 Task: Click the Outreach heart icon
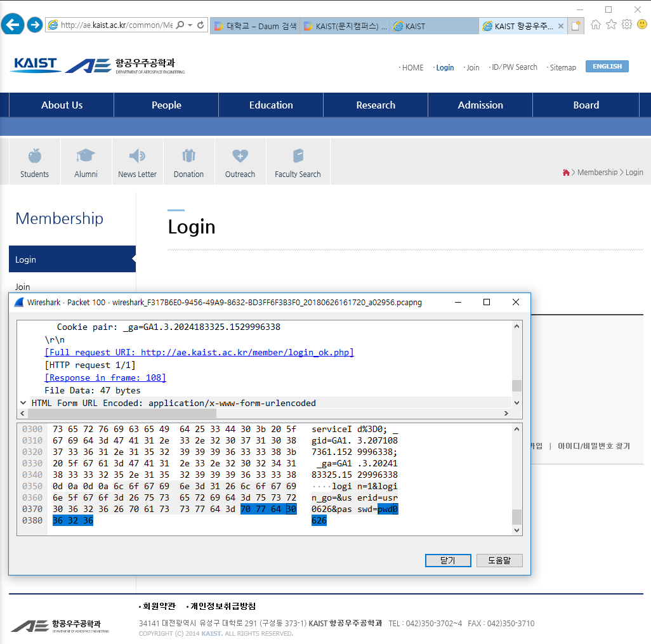point(240,156)
